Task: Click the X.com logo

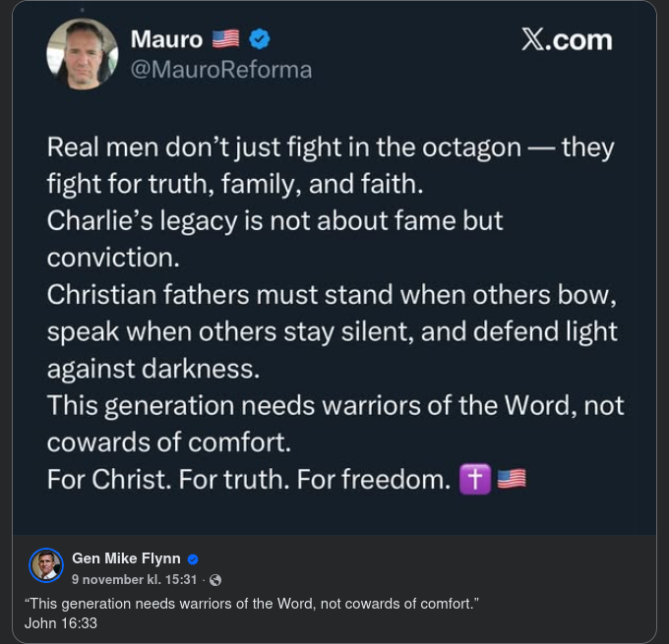Action: coord(566,40)
